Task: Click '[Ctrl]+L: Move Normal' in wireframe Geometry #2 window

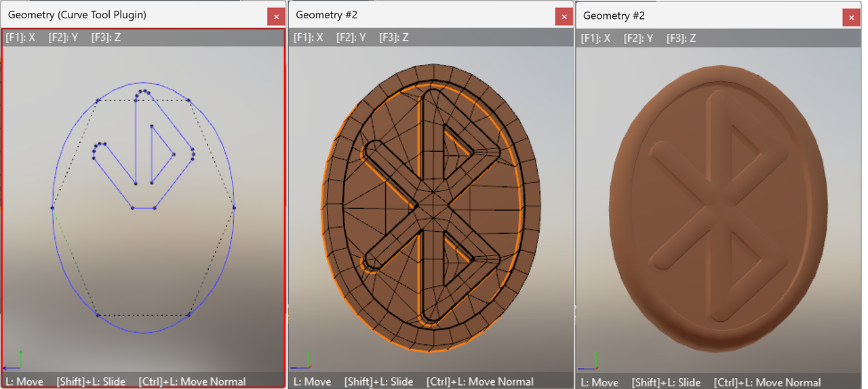Action: pyautogui.click(x=480, y=382)
